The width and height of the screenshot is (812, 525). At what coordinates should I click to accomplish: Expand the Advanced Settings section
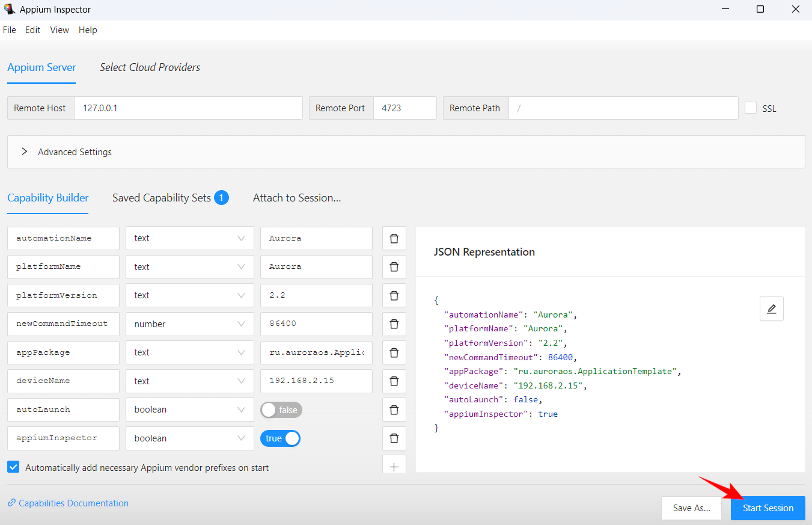(25, 152)
